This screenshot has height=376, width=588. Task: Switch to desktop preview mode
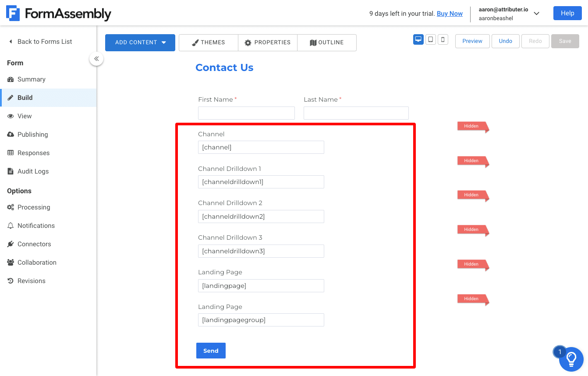tap(418, 39)
